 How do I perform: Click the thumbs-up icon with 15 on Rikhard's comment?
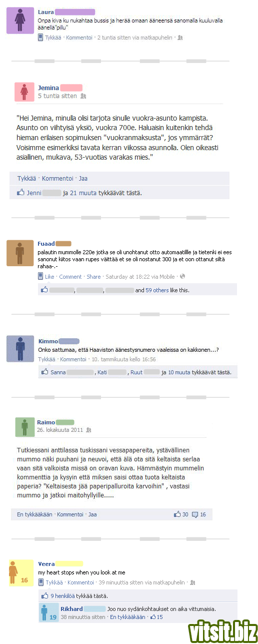[153, 617]
